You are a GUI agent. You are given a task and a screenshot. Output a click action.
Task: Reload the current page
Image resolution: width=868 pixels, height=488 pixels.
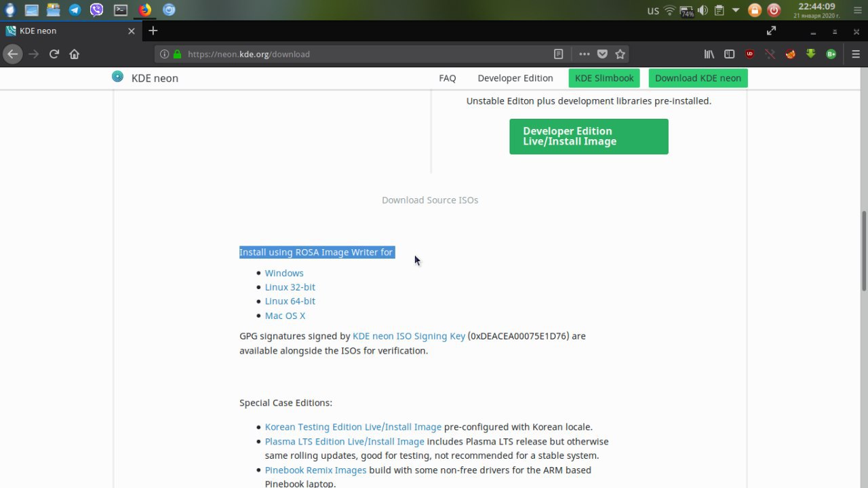54,54
